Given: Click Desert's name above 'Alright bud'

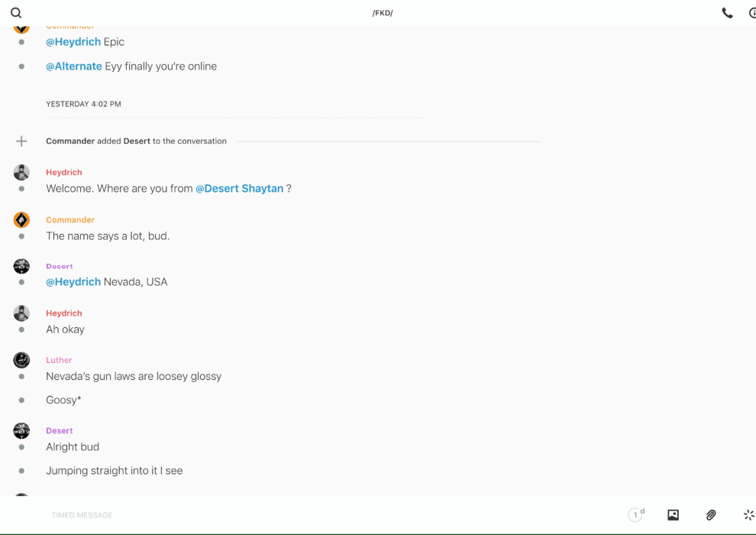Looking at the screenshot, I should [60, 431].
